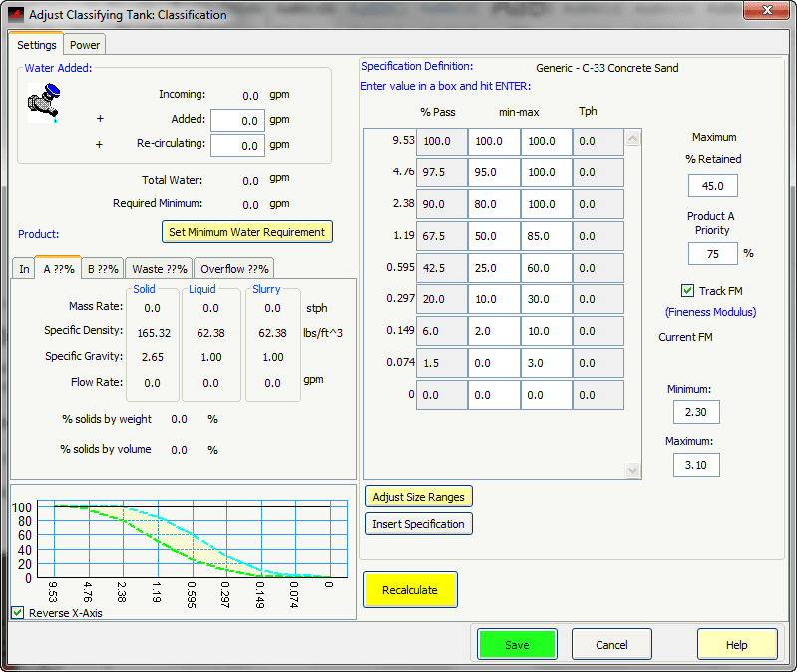The width and height of the screenshot is (797, 672).
Task: Close the Adjust Classifying Tank dialog
Action: tap(765, 11)
